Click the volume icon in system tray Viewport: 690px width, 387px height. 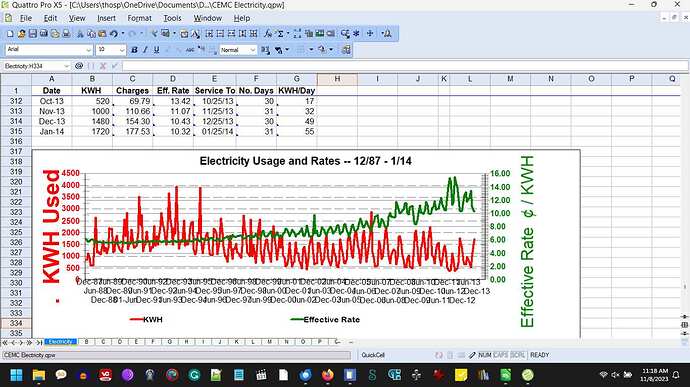pyautogui.click(x=615, y=375)
